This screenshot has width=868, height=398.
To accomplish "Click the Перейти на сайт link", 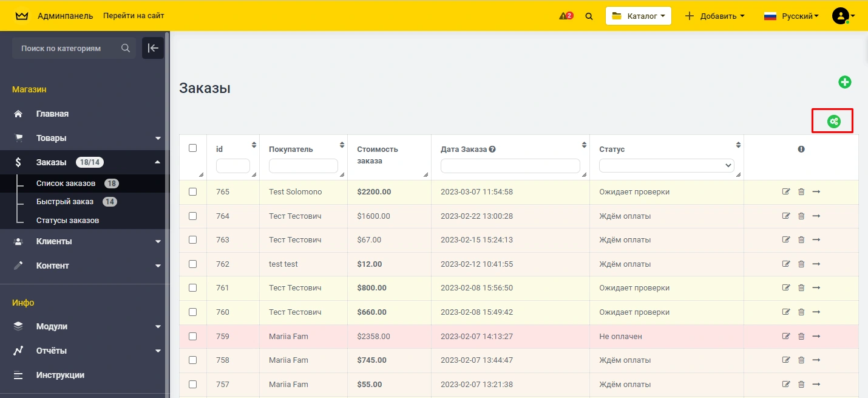I will (134, 16).
